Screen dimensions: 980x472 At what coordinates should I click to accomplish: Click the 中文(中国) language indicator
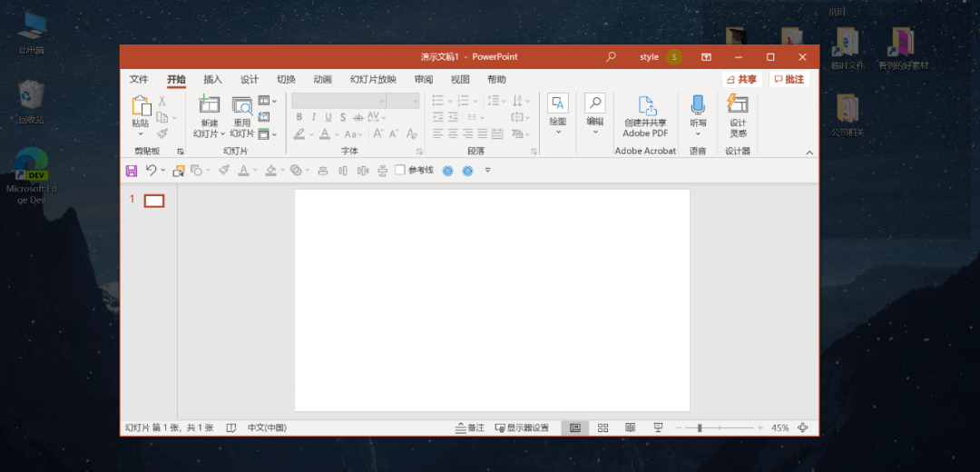[x=267, y=428]
